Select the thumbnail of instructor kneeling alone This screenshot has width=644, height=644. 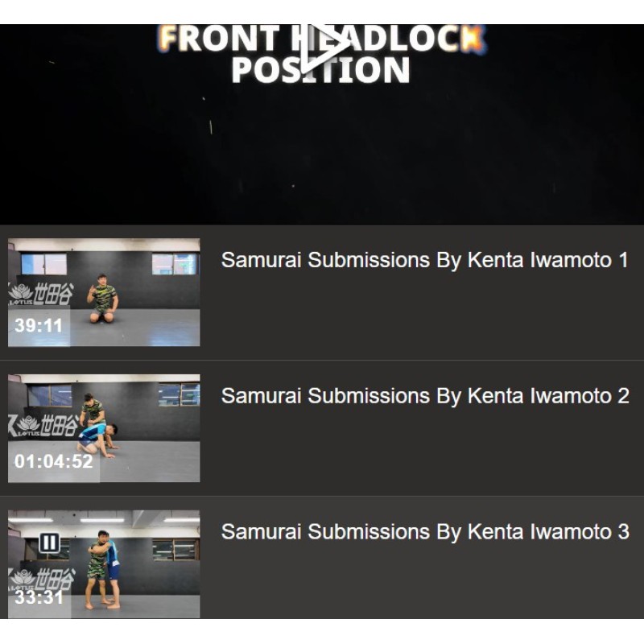(104, 292)
